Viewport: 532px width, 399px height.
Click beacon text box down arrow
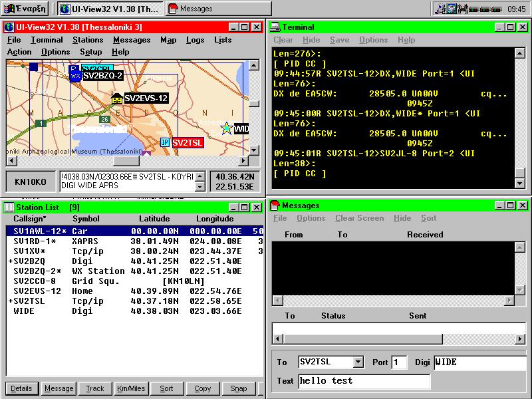click(200, 187)
